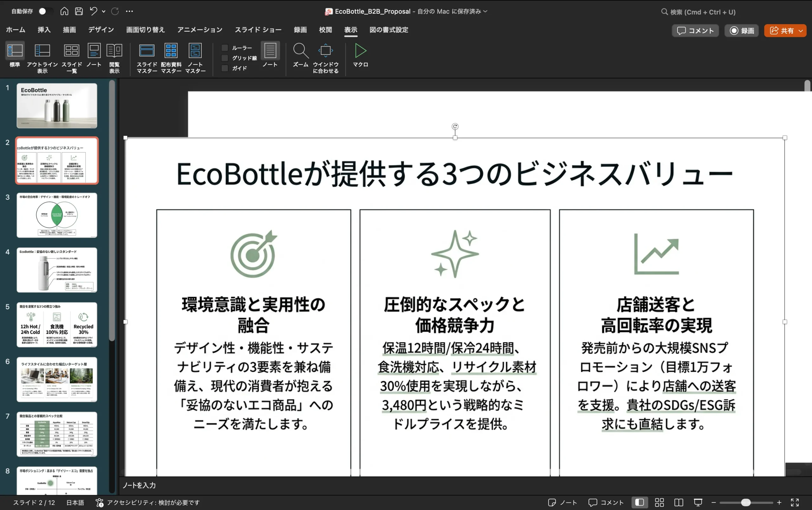Click the search field in title bar
Image resolution: width=812 pixels, height=510 pixels.
pyautogui.click(x=698, y=12)
